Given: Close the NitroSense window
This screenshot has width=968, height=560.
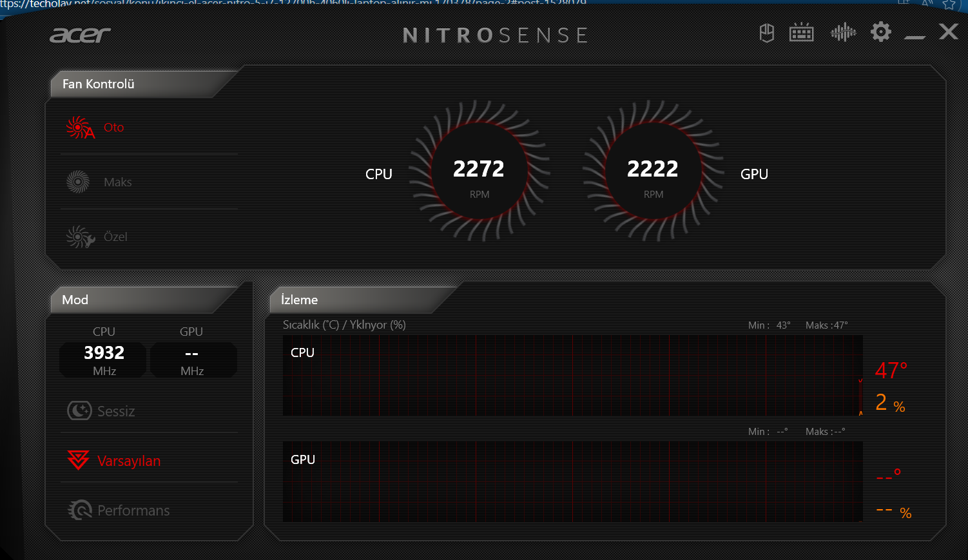Looking at the screenshot, I should pyautogui.click(x=948, y=32).
